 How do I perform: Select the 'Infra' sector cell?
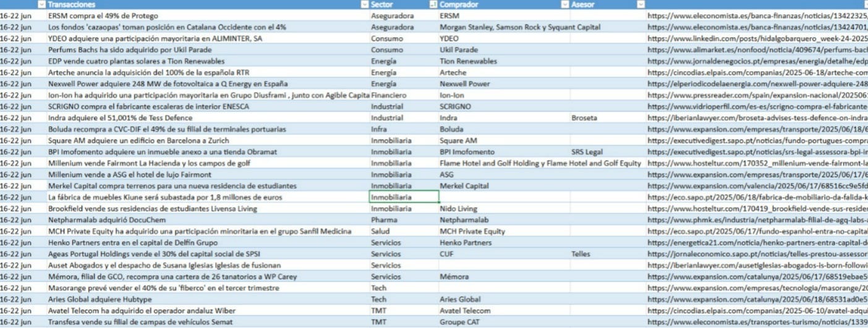click(403, 129)
